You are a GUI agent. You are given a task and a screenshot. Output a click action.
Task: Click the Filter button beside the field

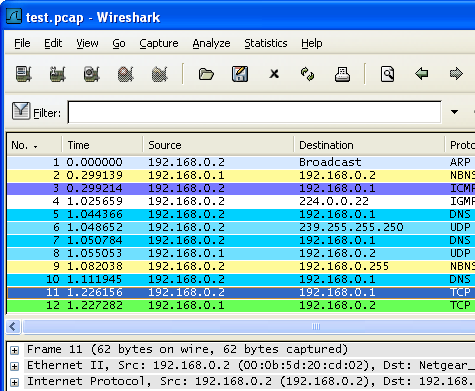(36, 112)
